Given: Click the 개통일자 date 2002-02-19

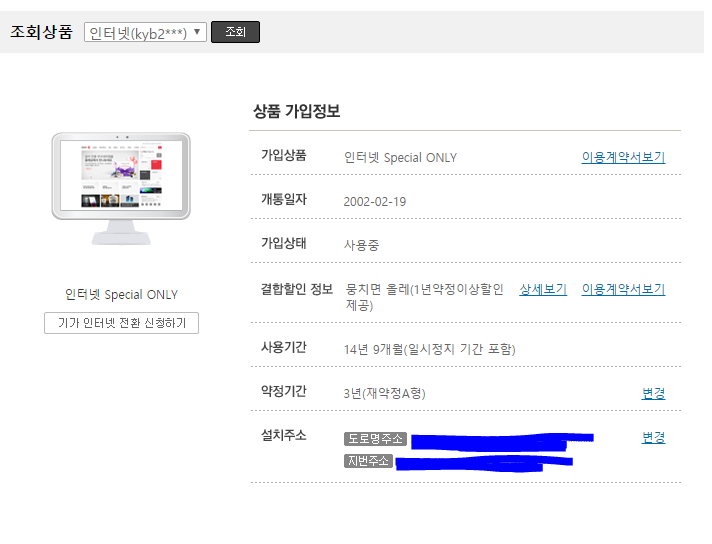Looking at the screenshot, I should (374, 201).
